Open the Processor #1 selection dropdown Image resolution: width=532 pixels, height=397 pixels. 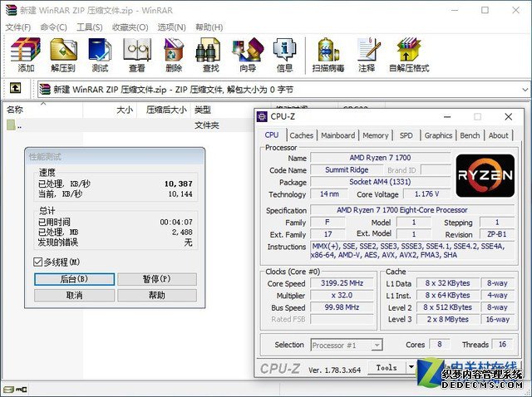click(x=347, y=346)
